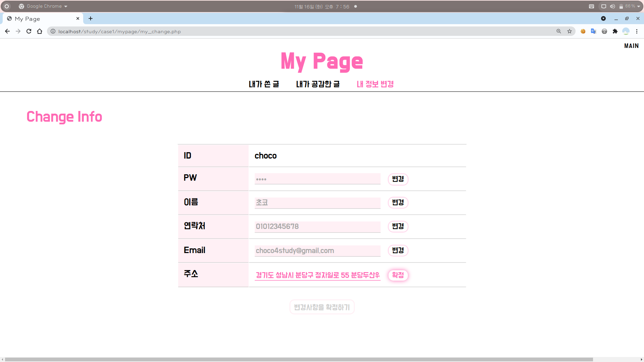Switch to the 내가 공감한 글 tab
The width and height of the screenshot is (644, 362).
tap(318, 84)
